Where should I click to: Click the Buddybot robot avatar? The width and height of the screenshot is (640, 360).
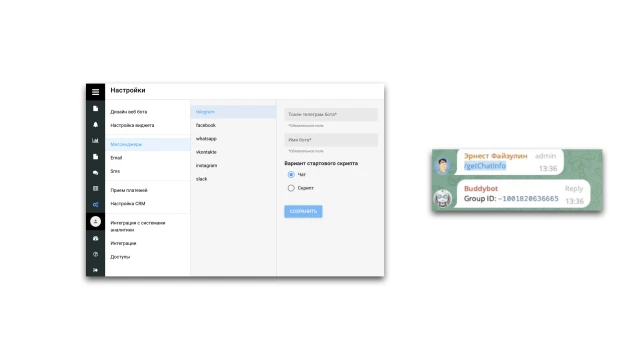(443, 198)
